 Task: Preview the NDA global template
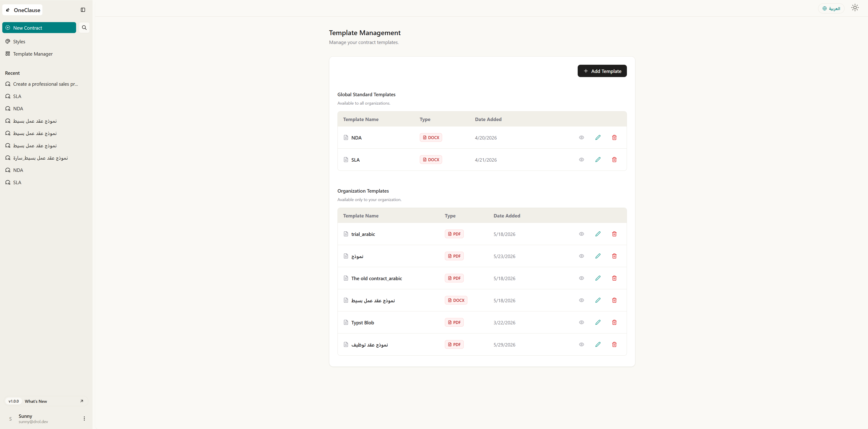pyautogui.click(x=581, y=137)
